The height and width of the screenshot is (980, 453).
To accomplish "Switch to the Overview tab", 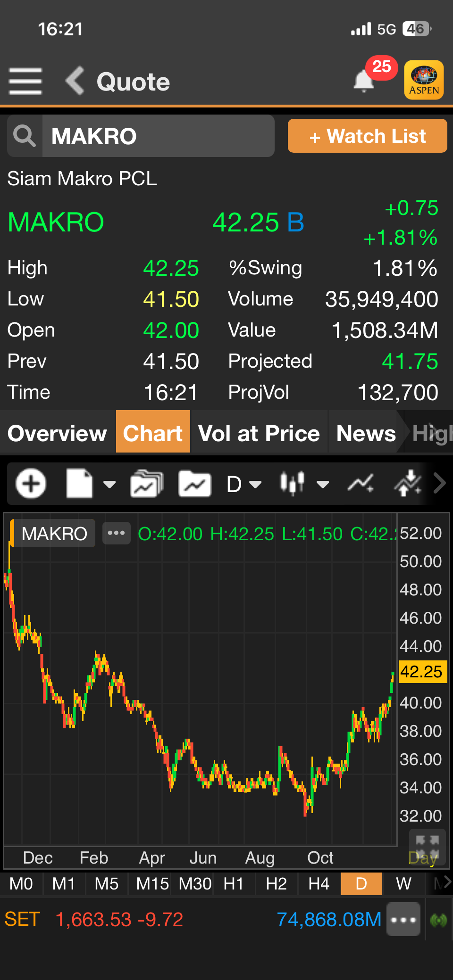I will pos(58,433).
